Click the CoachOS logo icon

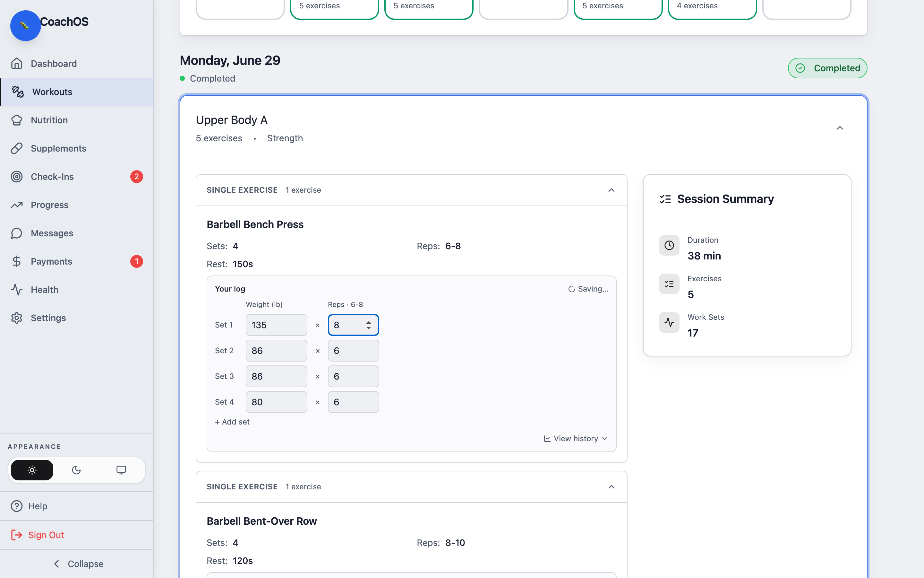pos(25,26)
